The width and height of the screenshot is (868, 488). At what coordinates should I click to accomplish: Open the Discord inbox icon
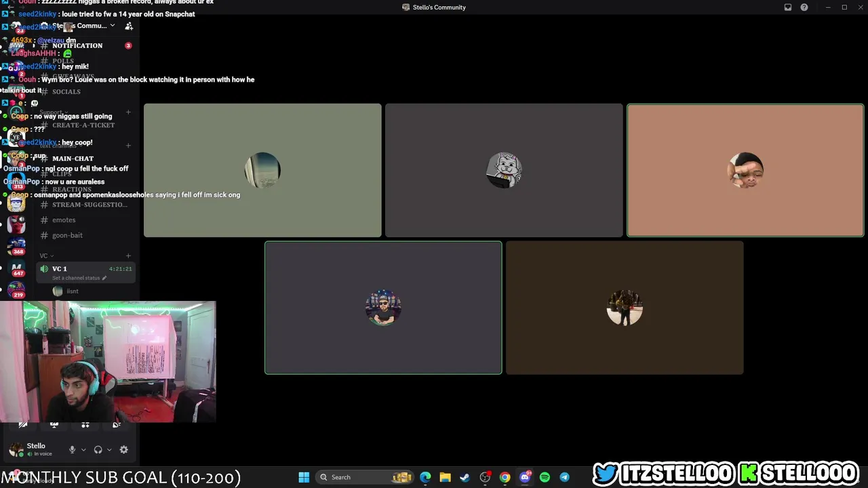coord(788,7)
